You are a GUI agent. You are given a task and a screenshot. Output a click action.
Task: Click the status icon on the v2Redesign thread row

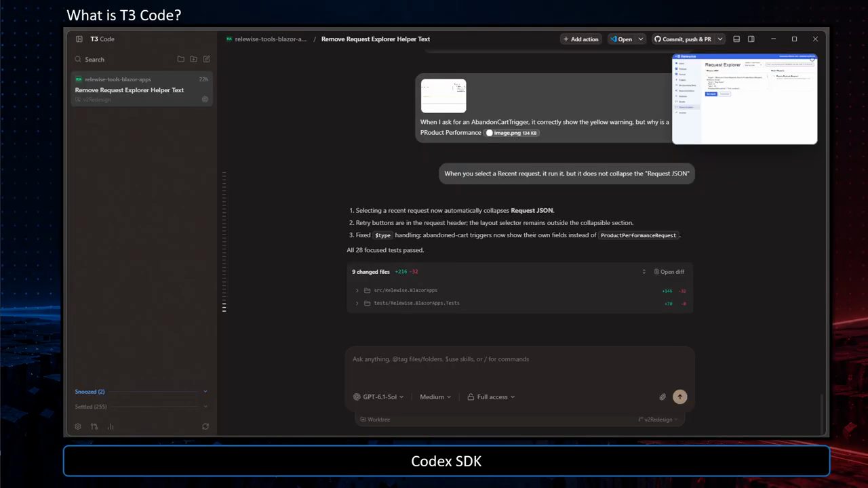point(205,100)
